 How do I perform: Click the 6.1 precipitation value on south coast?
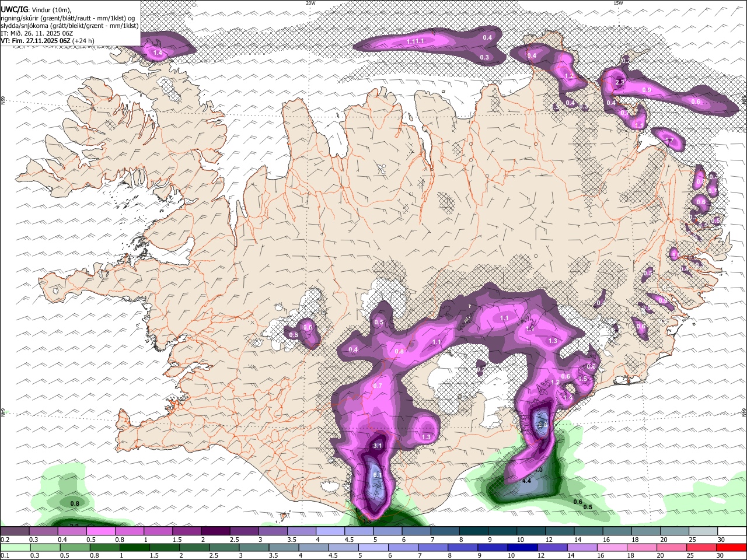pyautogui.click(x=377, y=475)
